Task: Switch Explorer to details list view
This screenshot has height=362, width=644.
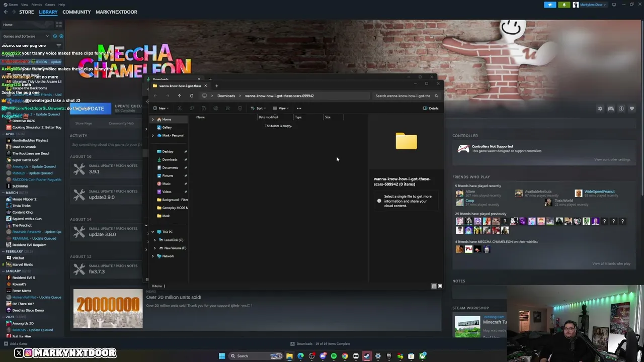Action: point(434,286)
